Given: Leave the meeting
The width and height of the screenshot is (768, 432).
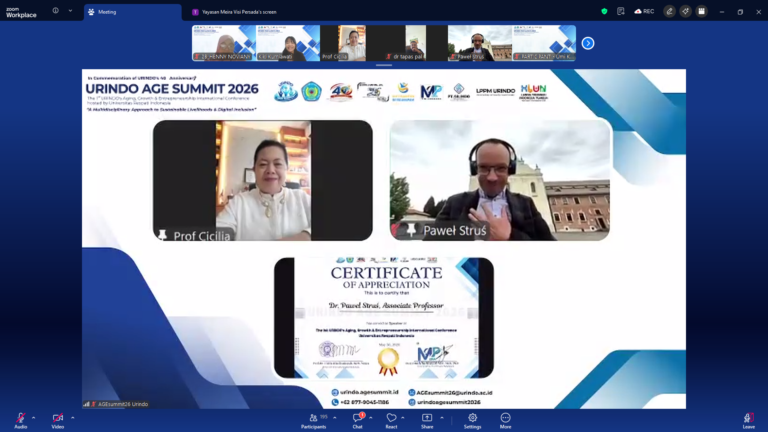Looking at the screenshot, I should click(748, 420).
